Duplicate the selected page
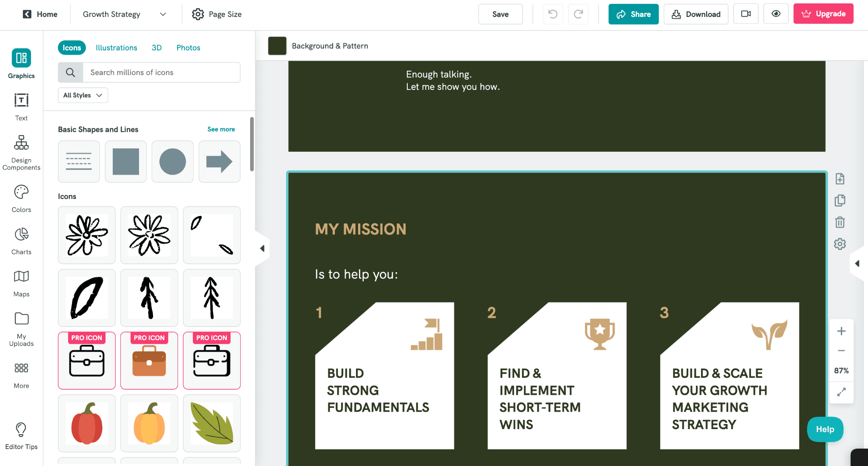Image resolution: width=868 pixels, height=466 pixels. (840, 201)
